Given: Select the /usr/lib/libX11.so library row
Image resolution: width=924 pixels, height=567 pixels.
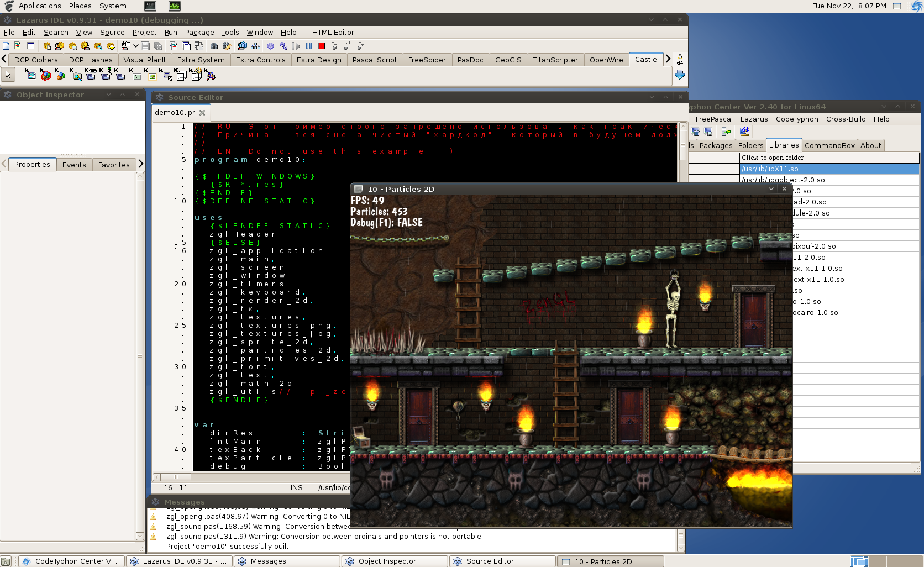Looking at the screenshot, I should pos(830,169).
